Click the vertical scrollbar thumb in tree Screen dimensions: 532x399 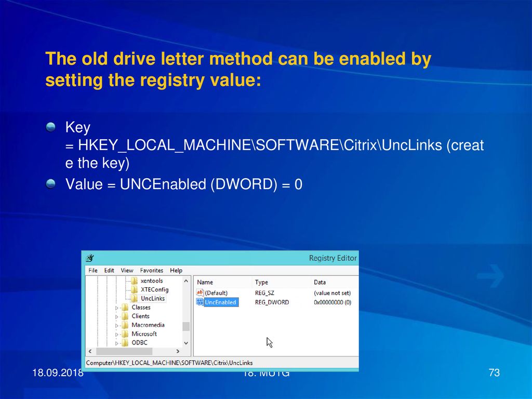(x=186, y=326)
